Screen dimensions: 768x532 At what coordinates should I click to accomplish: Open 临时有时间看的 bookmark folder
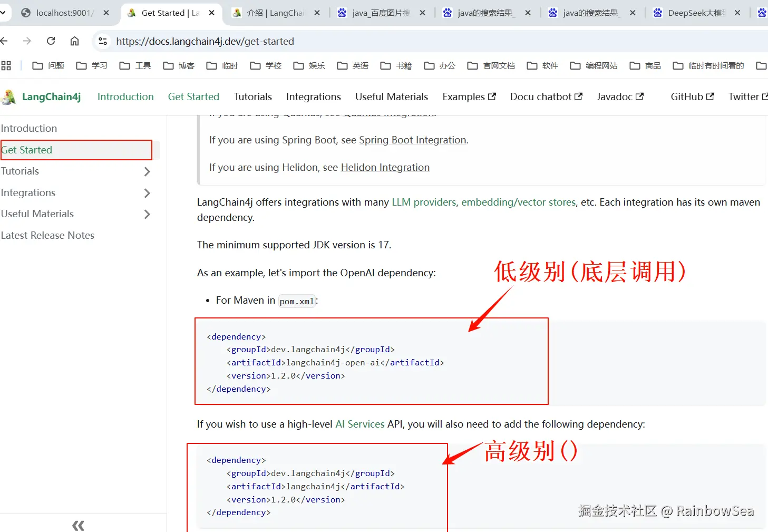point(708,65)
